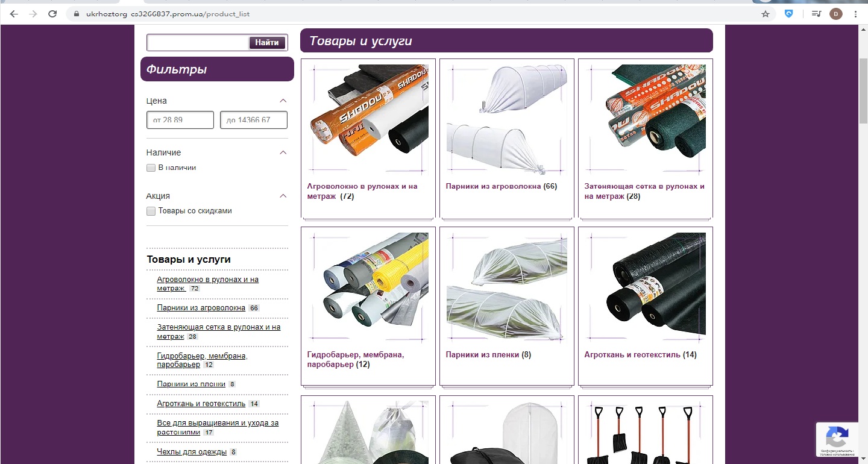Screen dimensions: 868x464
Task: Open the blue shield extension icon
Action: tap(788, 14)
